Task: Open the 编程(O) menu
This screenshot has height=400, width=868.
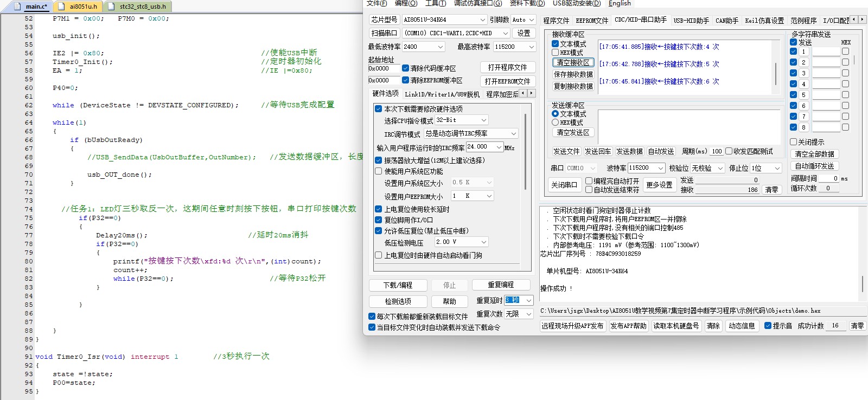Action: click(406, 3)
